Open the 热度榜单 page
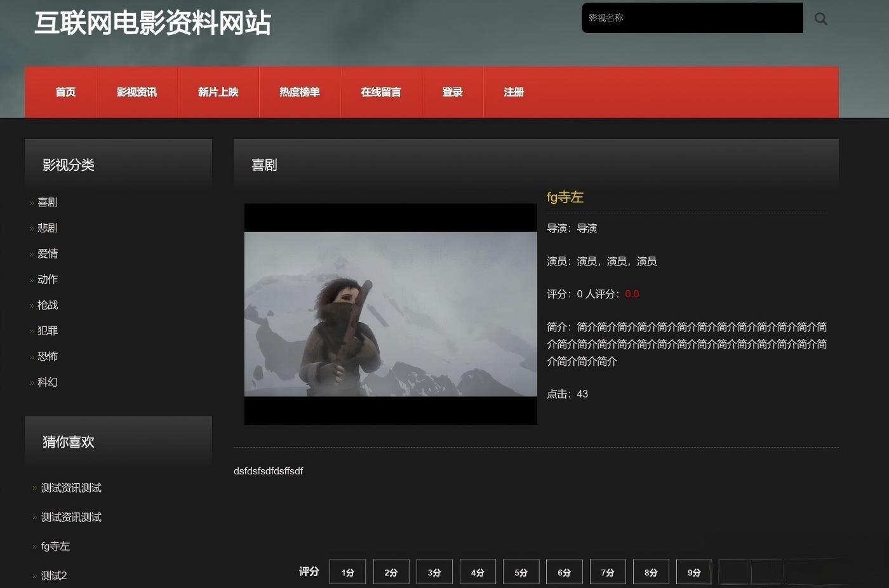 point(299,92)
